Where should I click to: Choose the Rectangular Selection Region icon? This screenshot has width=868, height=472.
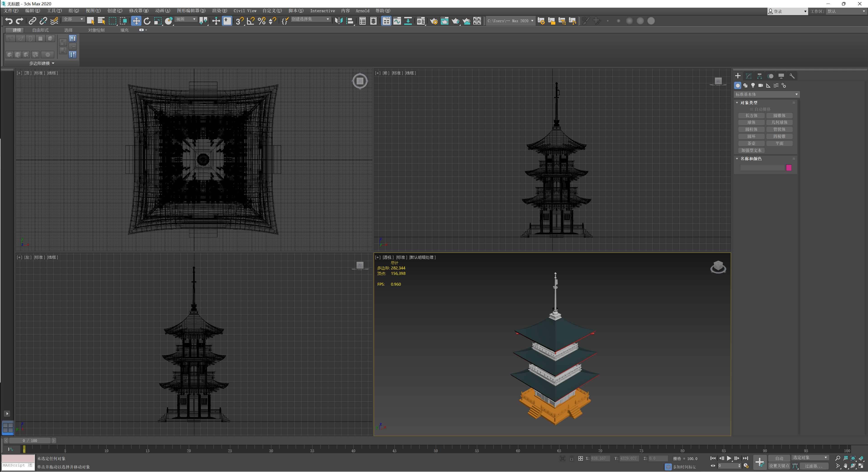[x=113, y=21]
